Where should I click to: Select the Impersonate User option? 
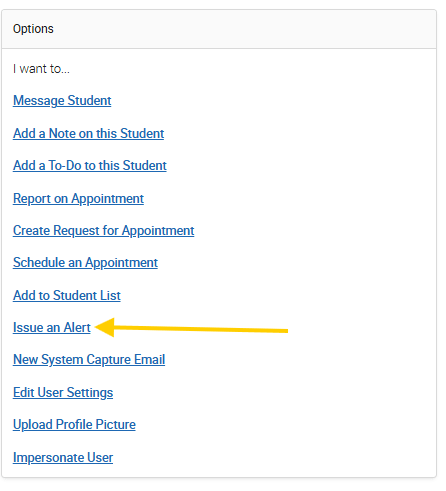pyautogui.click(x=63, y=457)
